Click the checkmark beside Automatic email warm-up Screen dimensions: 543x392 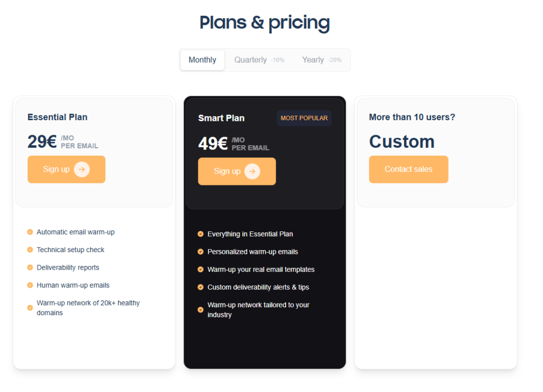pyautogui.click(x=29, y=231)
